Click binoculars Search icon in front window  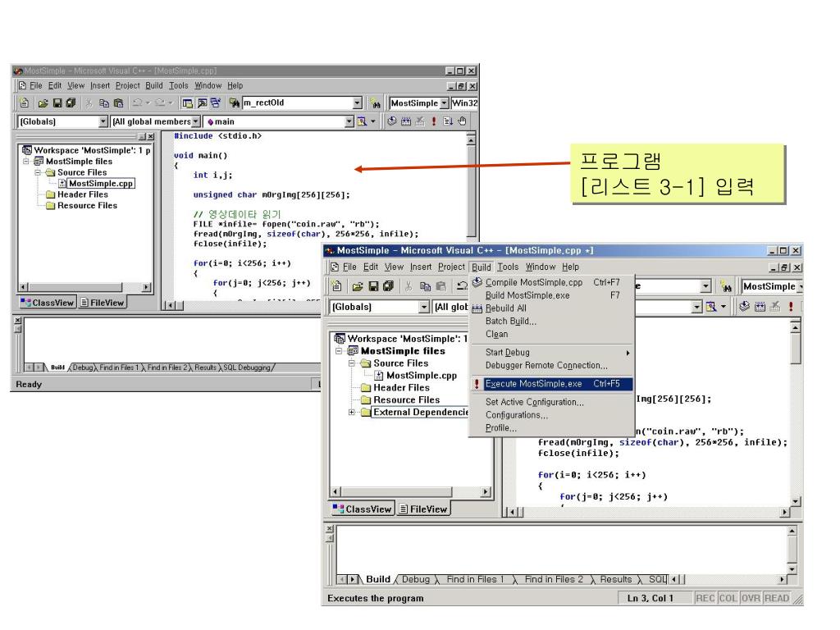pos(727,286)
